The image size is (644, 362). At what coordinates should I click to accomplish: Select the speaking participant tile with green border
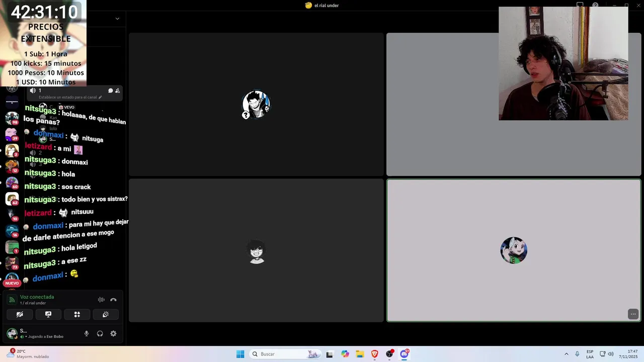tap(514, 250)
